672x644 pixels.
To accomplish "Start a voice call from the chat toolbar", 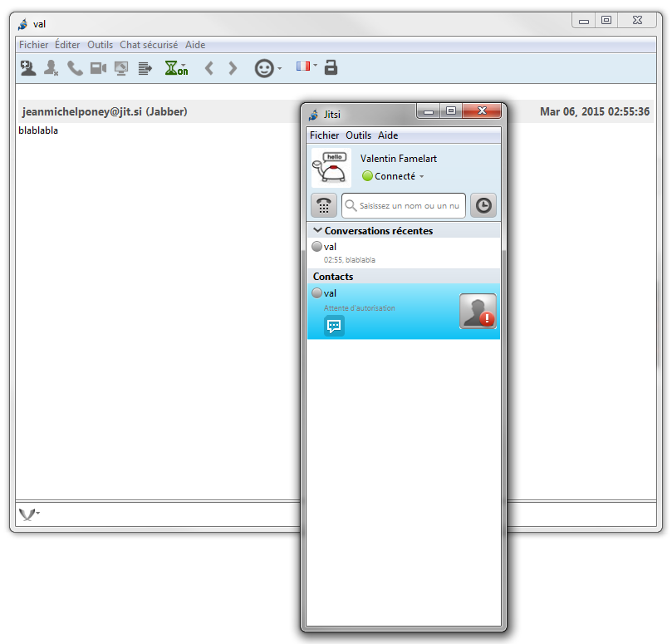I will pyautogui.click(x=75, y=68).
